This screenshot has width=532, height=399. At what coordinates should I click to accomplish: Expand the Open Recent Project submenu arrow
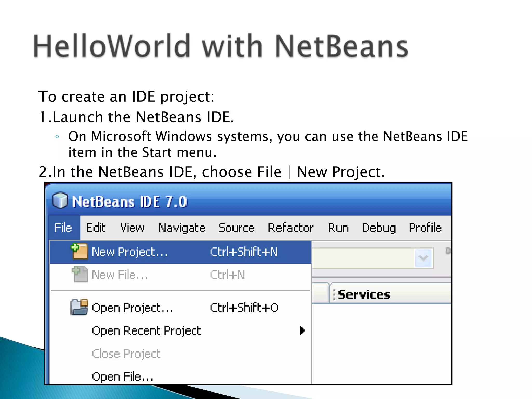pos(302,330)
